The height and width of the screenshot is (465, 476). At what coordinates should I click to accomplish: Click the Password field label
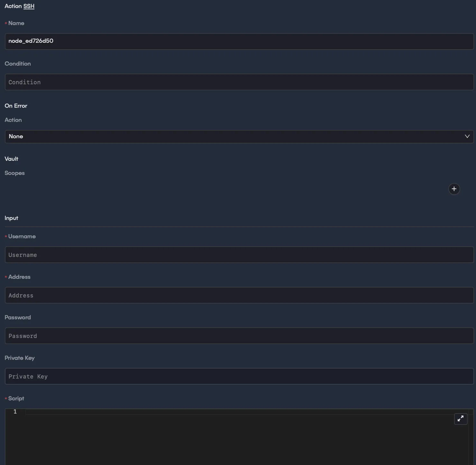coord(18,317)
